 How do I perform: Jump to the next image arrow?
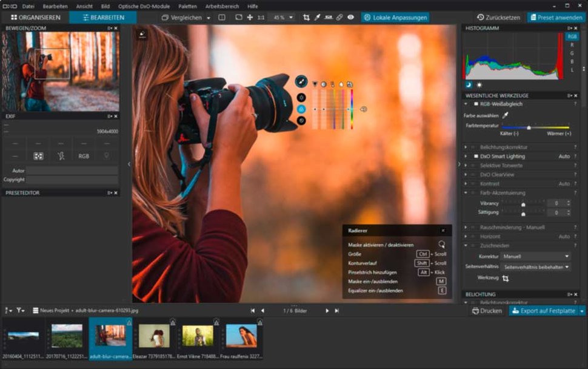point(327,311)
